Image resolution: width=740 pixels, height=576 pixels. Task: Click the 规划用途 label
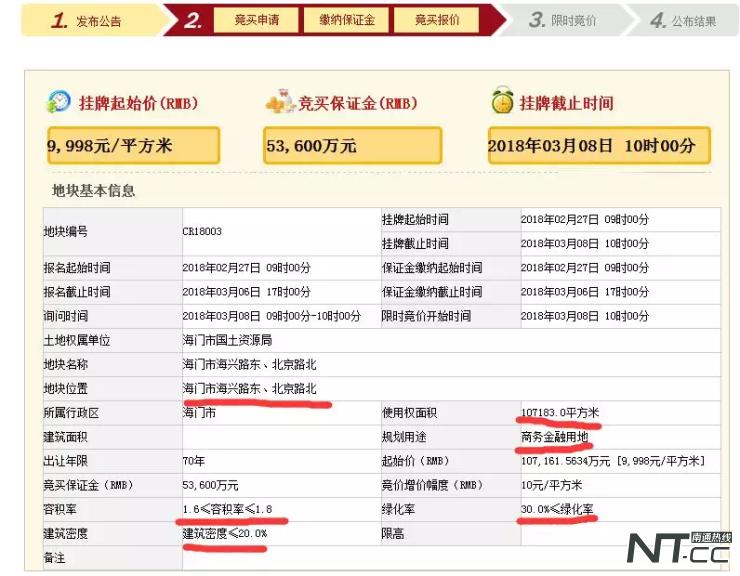point(404,437)
